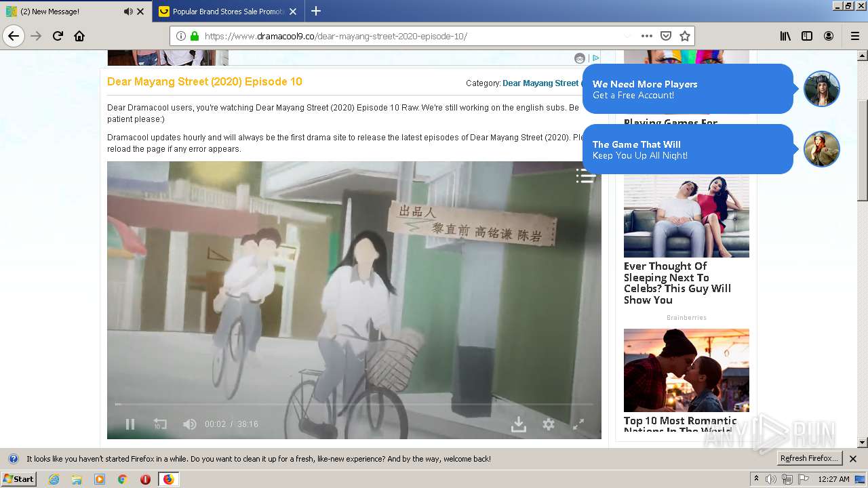Open taskbar clock showing 12:27 AM
The image size is (868, 488).
[x=833, y=479]
